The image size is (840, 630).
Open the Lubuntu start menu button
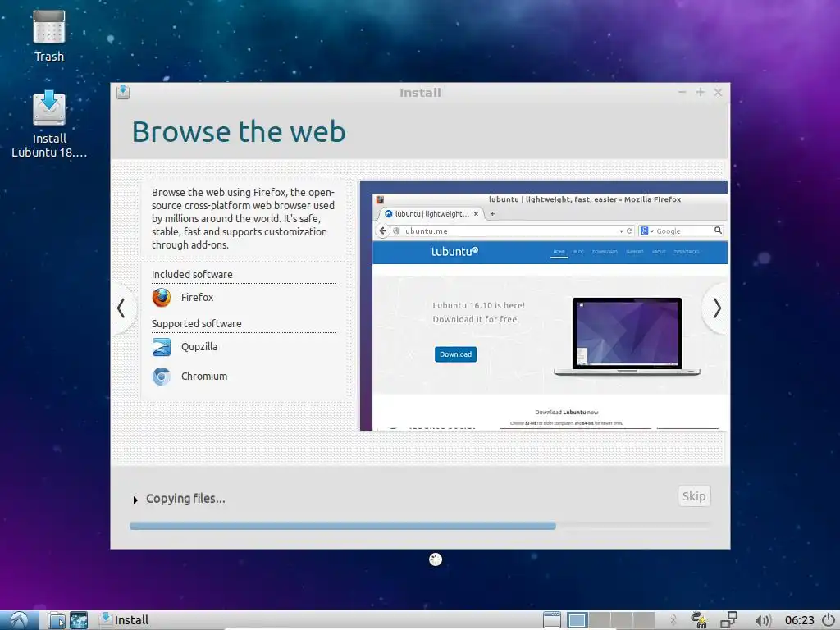coord(20,620)
